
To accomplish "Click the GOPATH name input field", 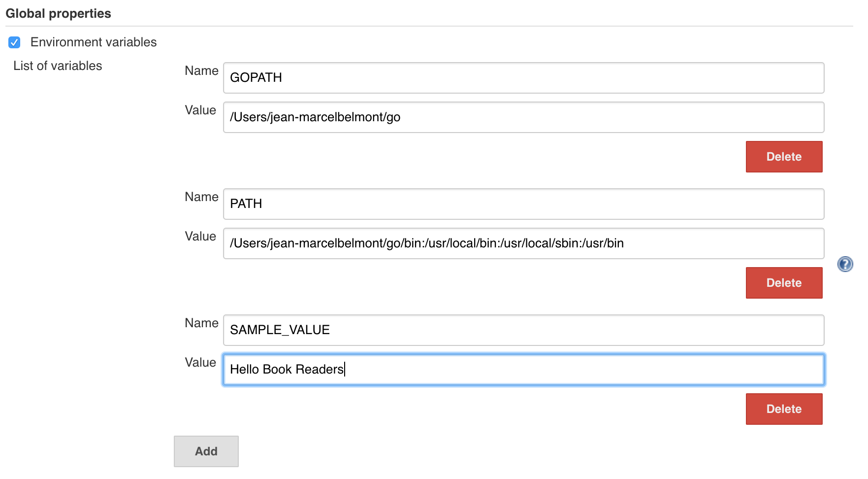I will tap(523, 78).
